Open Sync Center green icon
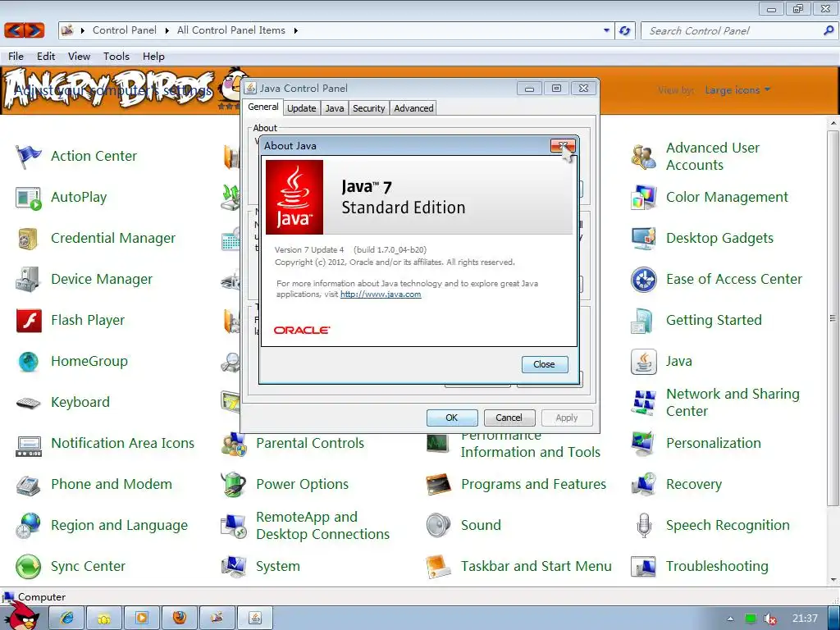 [x=28, y=567]
